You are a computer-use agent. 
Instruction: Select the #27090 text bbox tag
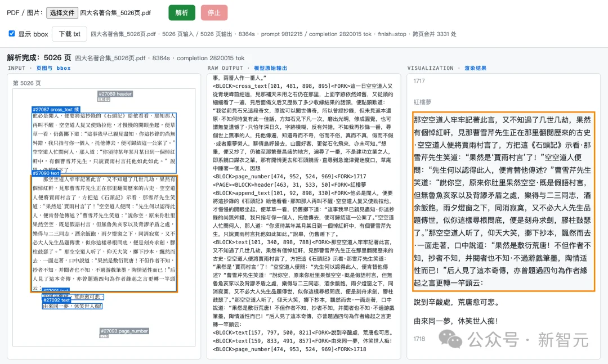(46, 173)
